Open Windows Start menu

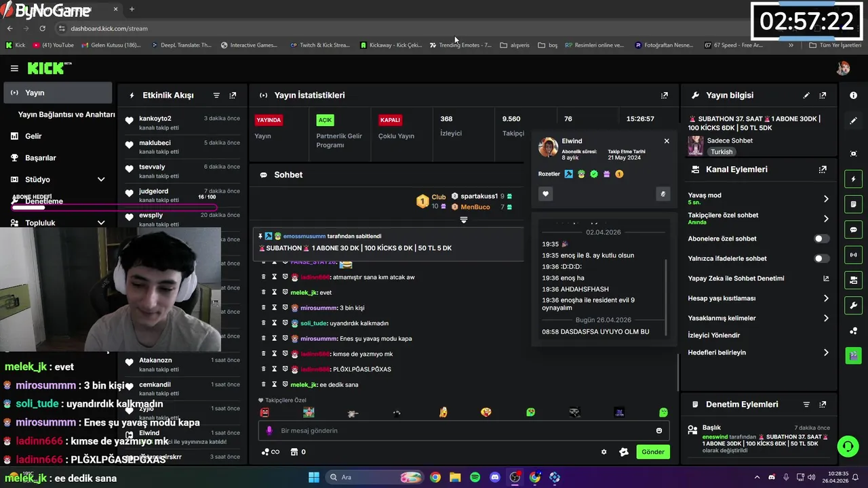coord(313,477)
